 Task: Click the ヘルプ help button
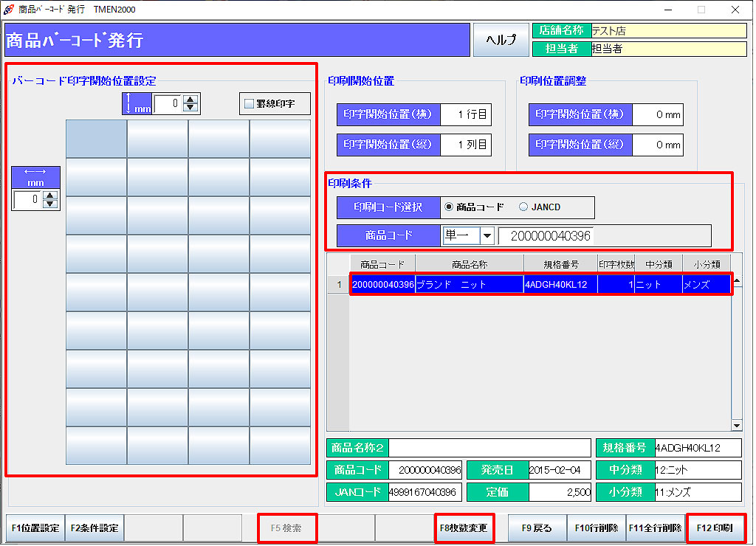point(501,40)
